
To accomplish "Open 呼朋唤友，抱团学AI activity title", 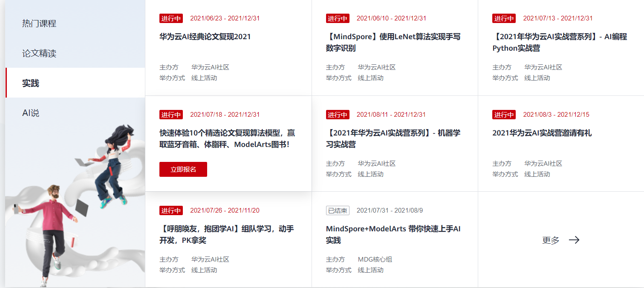I will (x=226, y=235).
